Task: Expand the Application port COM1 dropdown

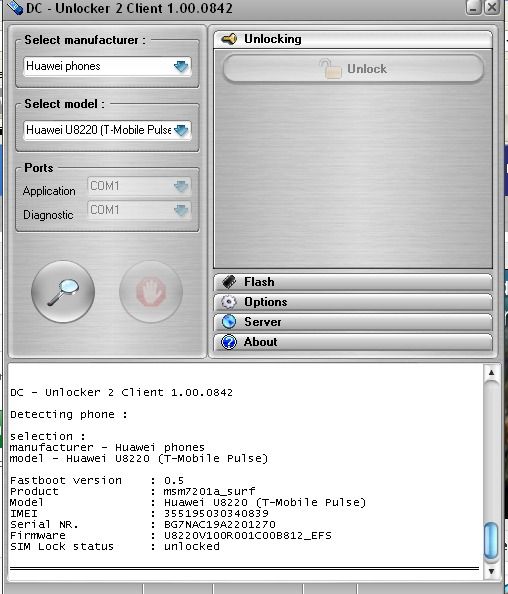Action: point(139,186)
